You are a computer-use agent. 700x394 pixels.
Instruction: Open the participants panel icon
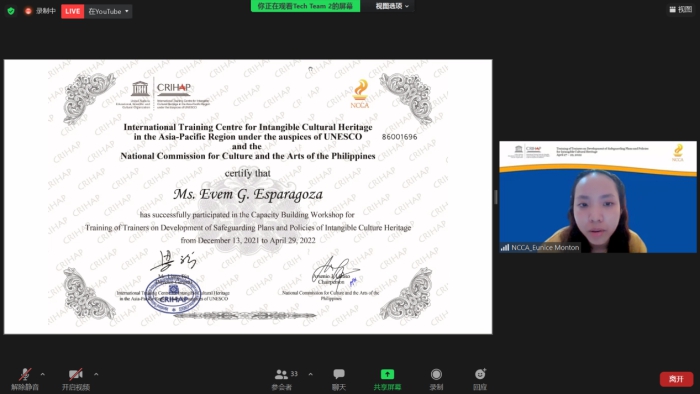point(281,374)
